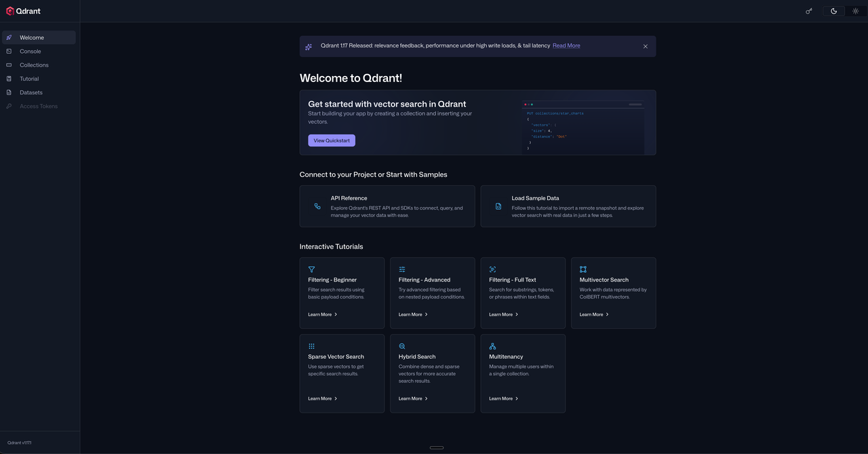Click the API Reference card icon
The height and width of the screenshot is (454, 868).
coord(317,206)
